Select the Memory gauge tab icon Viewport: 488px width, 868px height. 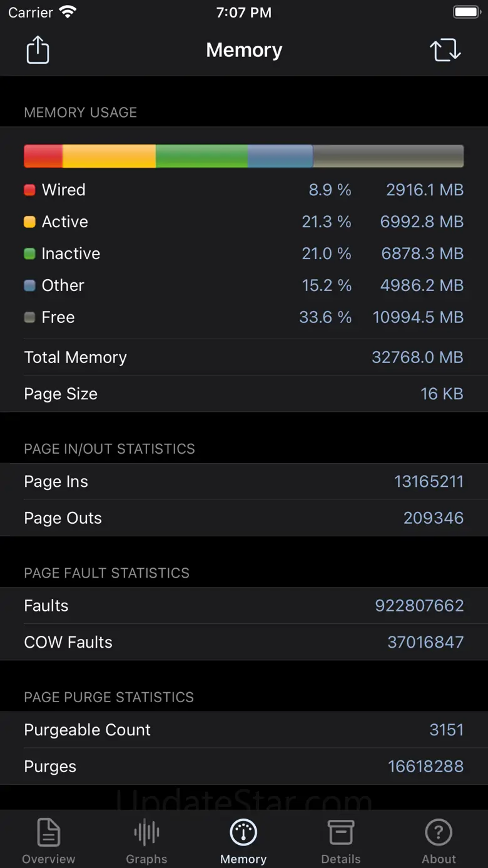click(x=243, y=833)
